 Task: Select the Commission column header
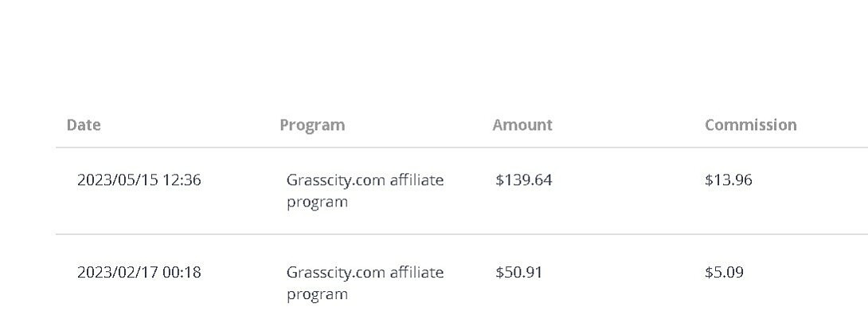pyautogui.click(x=750, y=125)
